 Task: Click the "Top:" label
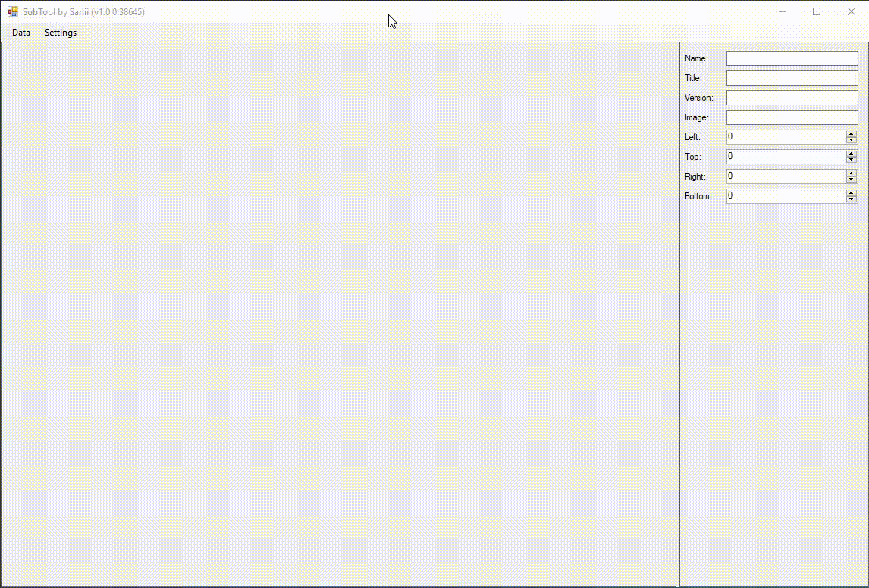[x=693, y=157]
